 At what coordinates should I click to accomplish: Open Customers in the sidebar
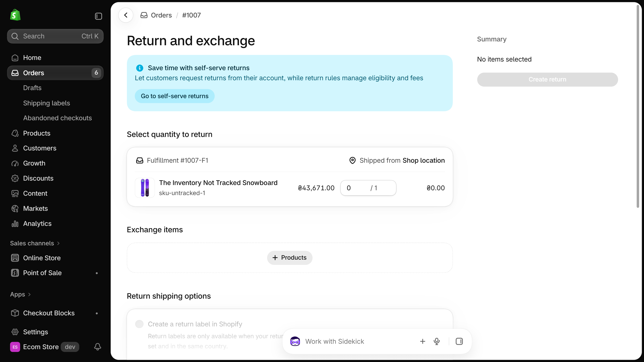pos(55,148)
